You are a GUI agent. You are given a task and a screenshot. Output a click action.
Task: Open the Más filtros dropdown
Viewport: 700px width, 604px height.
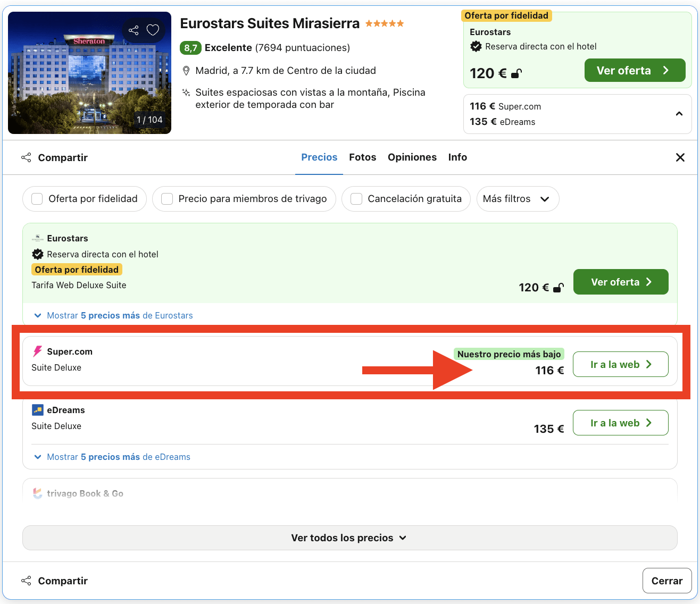[517, 199]
